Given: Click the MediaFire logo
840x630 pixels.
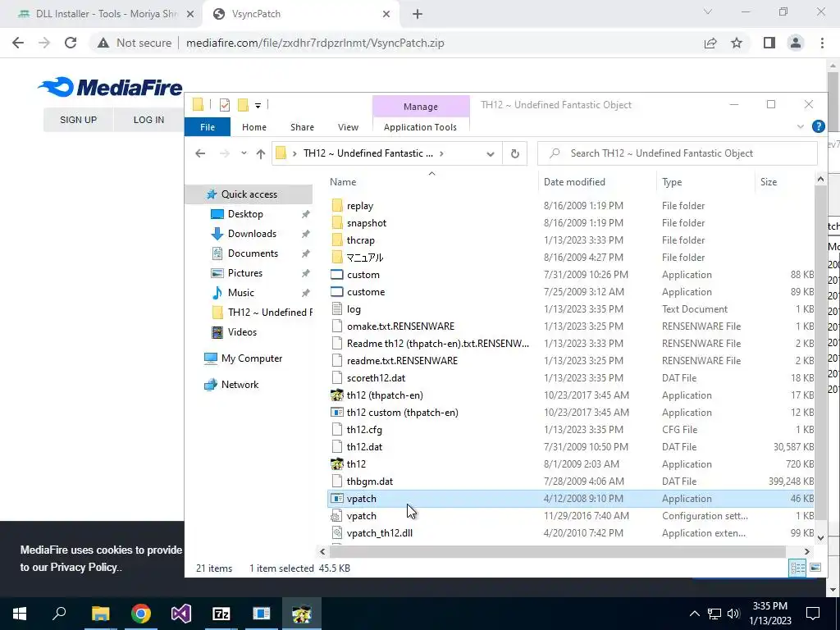Looking at the screenshot, I should click(111, 87).
